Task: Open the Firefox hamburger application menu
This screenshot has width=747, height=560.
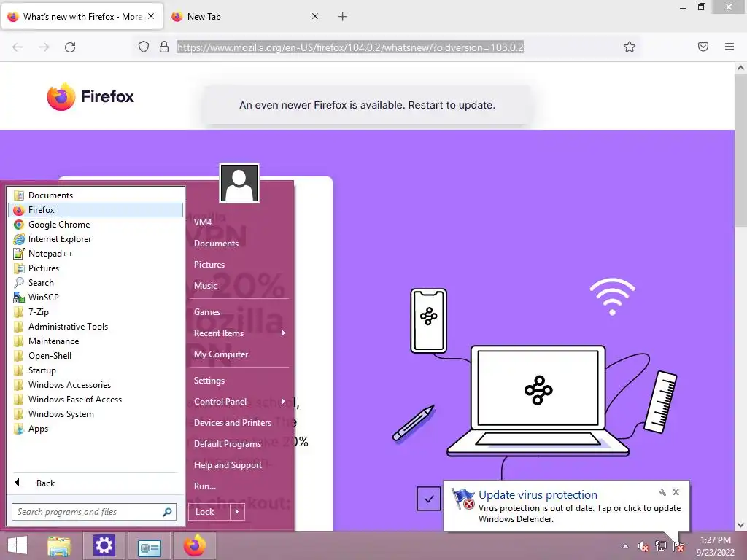Action: 729,47
